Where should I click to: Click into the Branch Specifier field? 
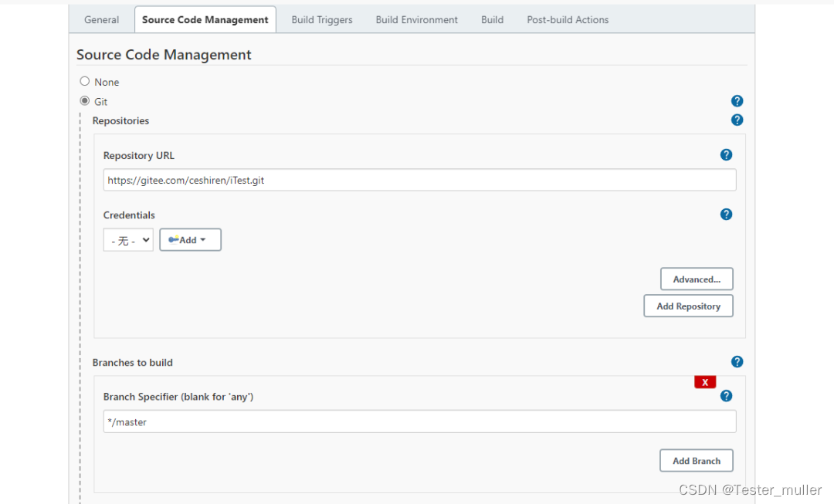419,422
